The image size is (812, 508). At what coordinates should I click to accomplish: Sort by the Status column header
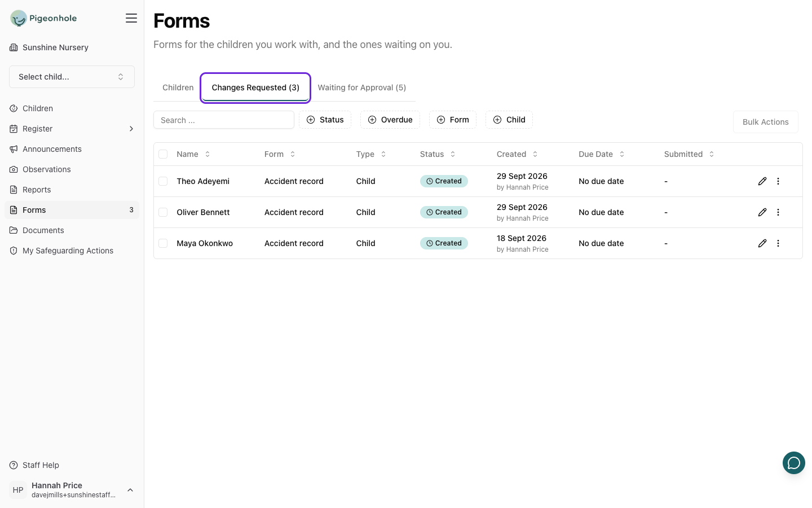click(x=438, y=154)
